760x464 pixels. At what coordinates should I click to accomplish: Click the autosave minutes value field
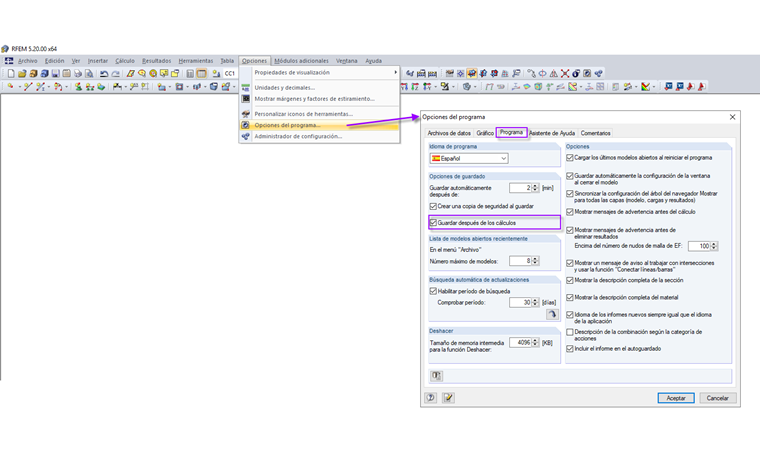coord(521,188)
